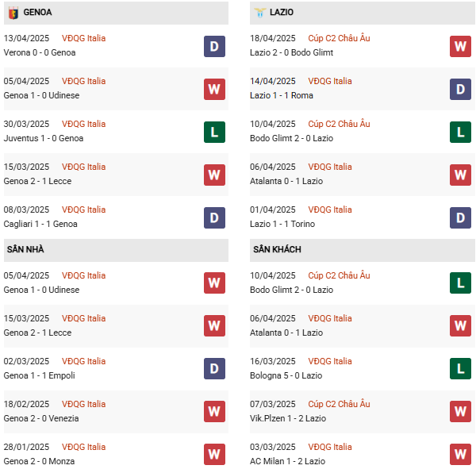Click the D badge for Verona 0-0 Genoa
Screen dimensions: 476x473
pyautogui.click(x=214, y=46)
